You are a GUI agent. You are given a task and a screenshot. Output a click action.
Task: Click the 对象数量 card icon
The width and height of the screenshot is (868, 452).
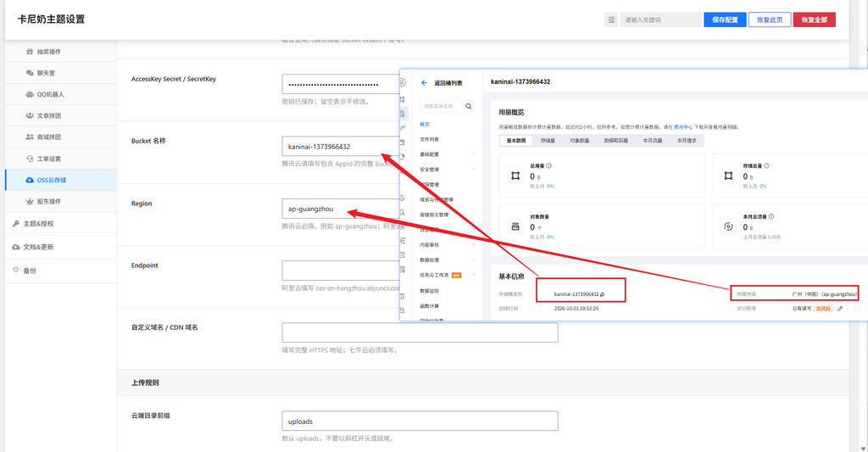[515, 226]
